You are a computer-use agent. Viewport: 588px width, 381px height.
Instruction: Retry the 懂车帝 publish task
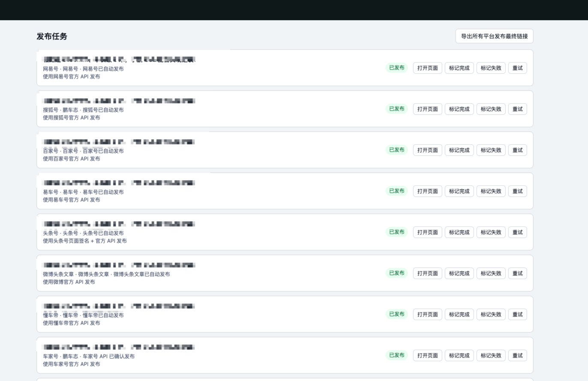click(x=517, y=315)
